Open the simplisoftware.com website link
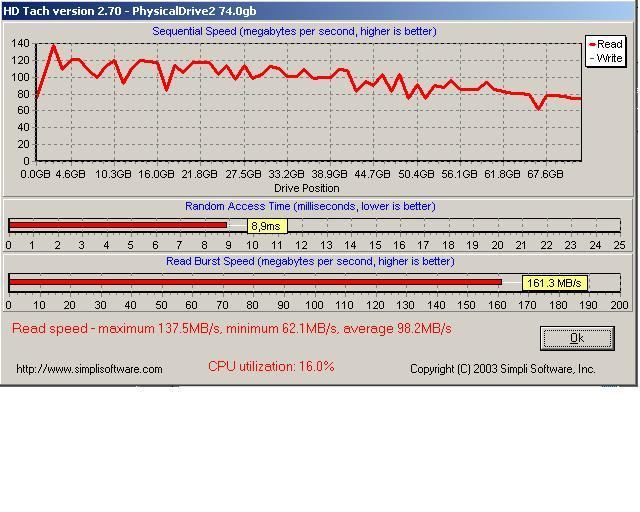The image size is (640, 512). point(89,369)
